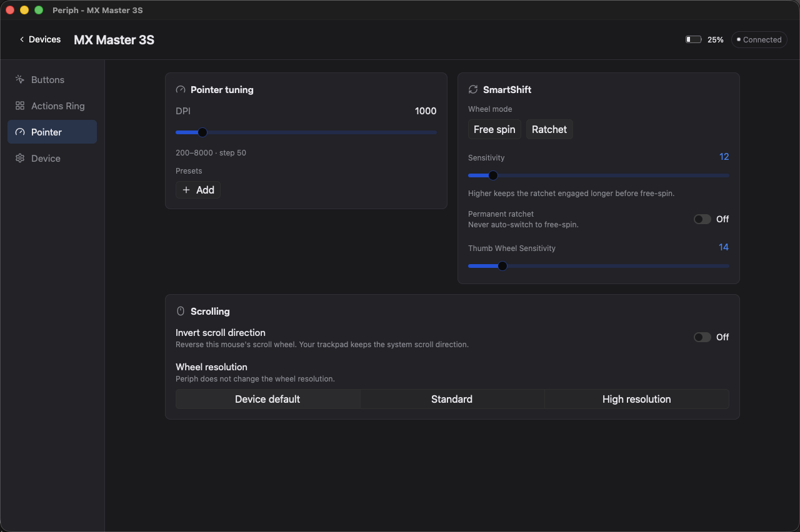Choose High resolution wheel option
The height and width of the screenshot is (532, 800).
point(637,399)
